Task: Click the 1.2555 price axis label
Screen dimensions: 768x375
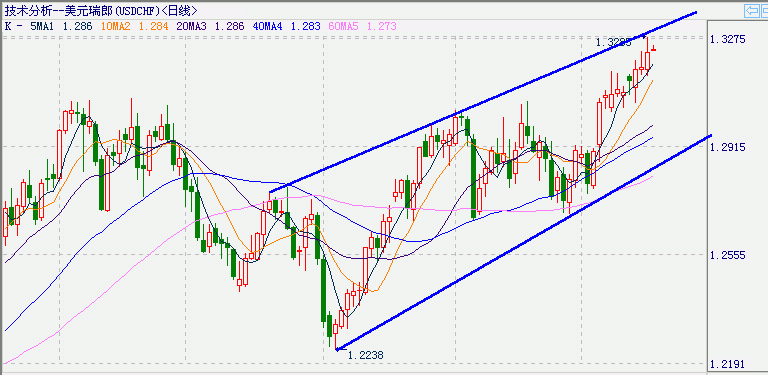Action: (x=728, y=255)
